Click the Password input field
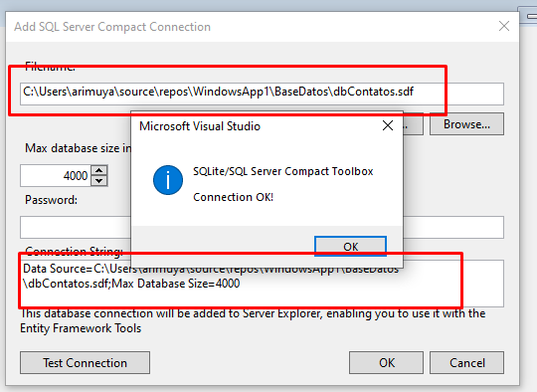Viewport: 537px width, 392px height. 262,227
